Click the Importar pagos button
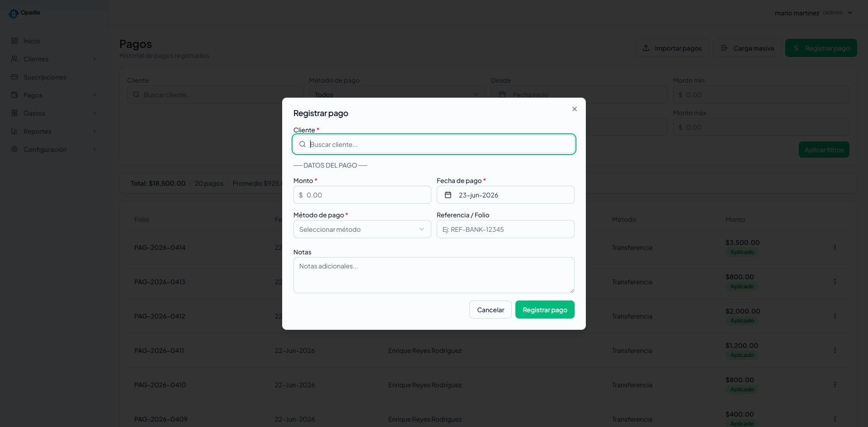Viewport: 868px width, 427px height. (x=672, y=48)
